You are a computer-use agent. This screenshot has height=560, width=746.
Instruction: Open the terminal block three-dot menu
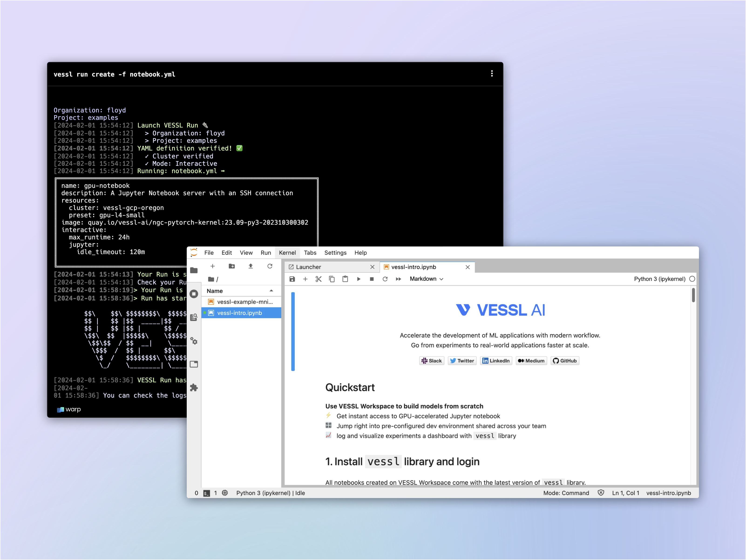(x=492, y=74)
